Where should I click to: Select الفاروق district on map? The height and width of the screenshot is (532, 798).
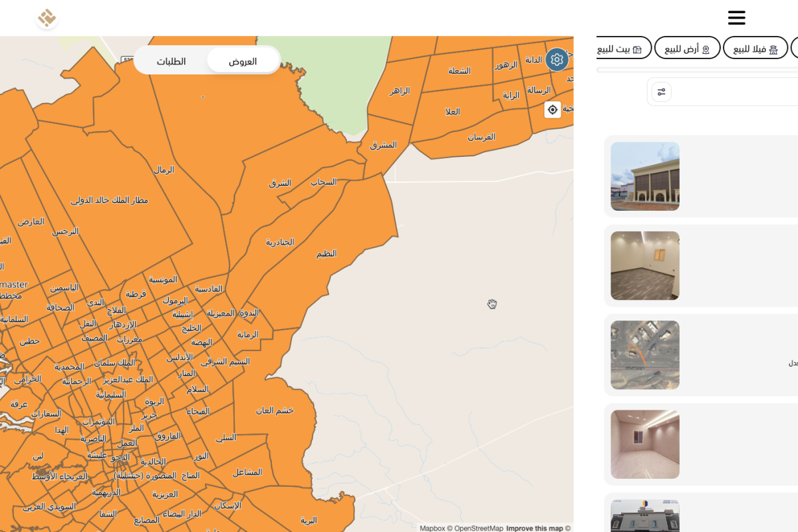pos(168,436)
